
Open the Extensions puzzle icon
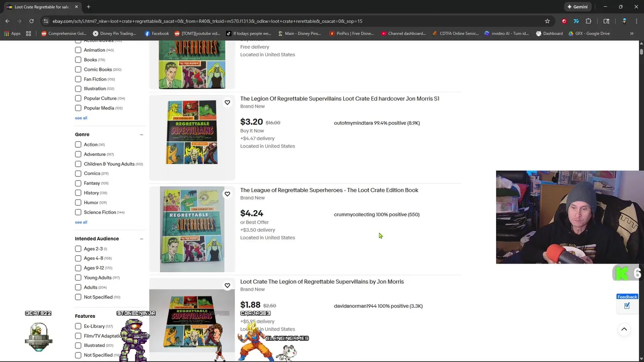[588, 21]
